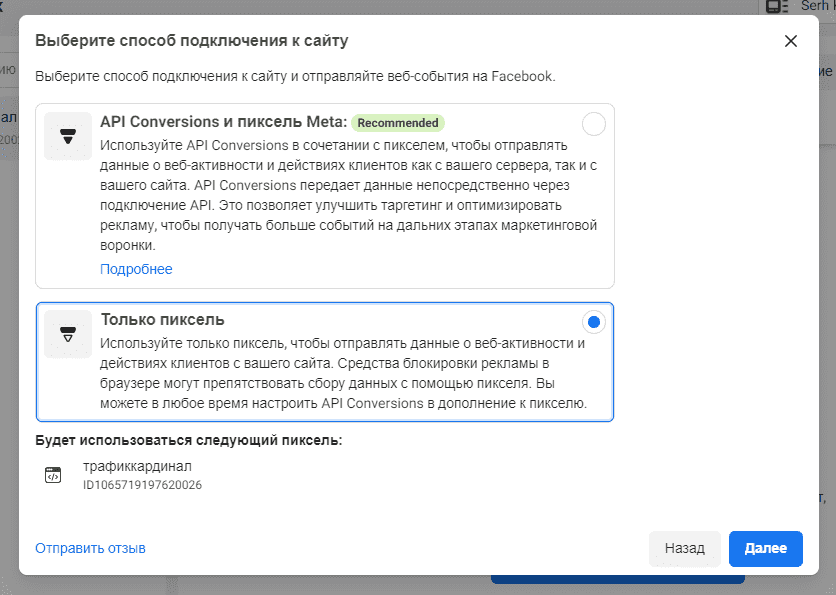The height and width of the screenshot is (595, 836).
Task: Click the Recommended badge
Action: pos(398,123)
